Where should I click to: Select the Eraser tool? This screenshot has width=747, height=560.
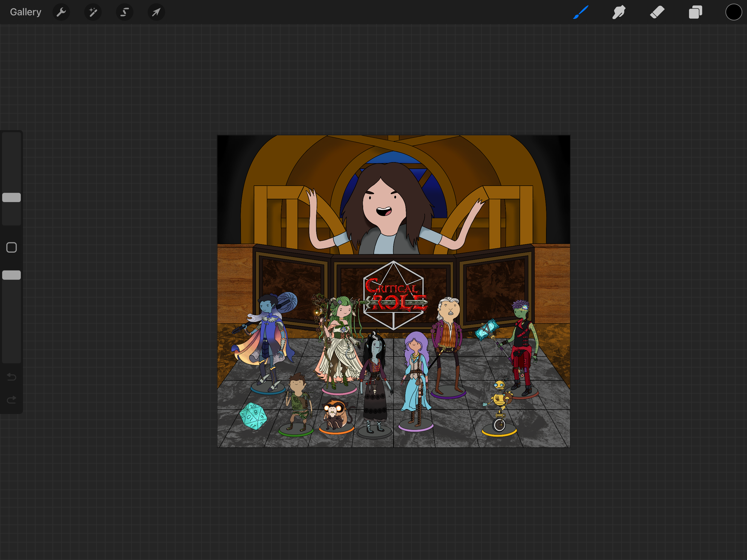coord(657,13)
